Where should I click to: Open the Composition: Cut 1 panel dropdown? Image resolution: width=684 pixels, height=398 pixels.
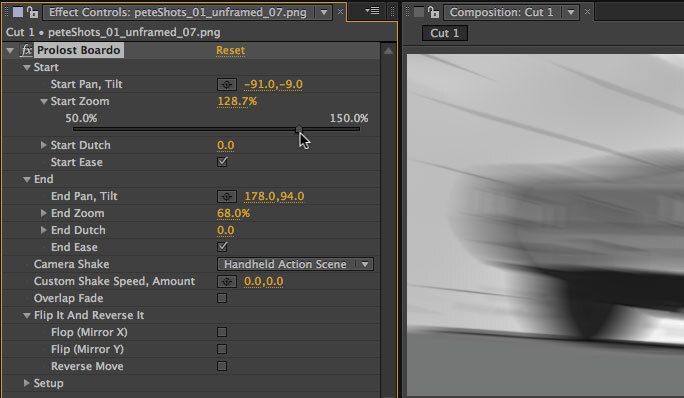[x=571, y=12]
